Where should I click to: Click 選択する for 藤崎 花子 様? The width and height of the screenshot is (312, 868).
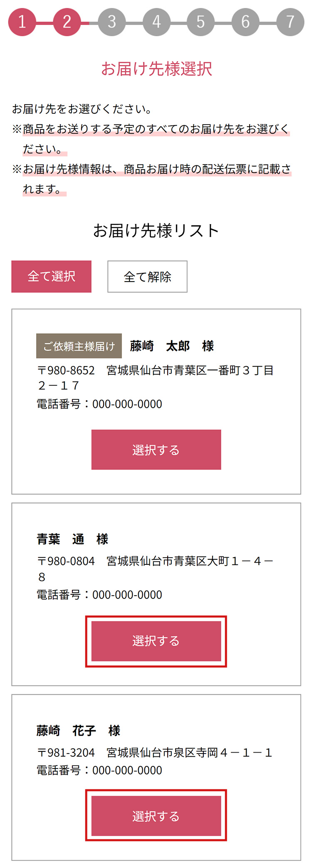coord(156,816)
